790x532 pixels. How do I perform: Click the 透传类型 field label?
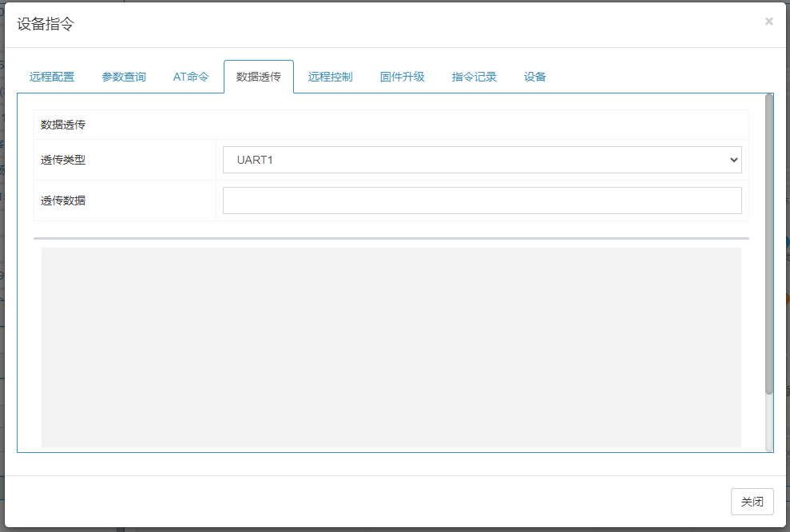[x=63, y=160]
